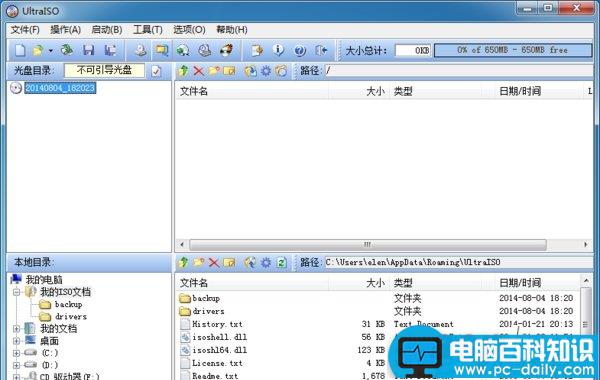Click the gear settings icon in local directory bar
This screenshot has height=380, width=600.
point(266,263)
